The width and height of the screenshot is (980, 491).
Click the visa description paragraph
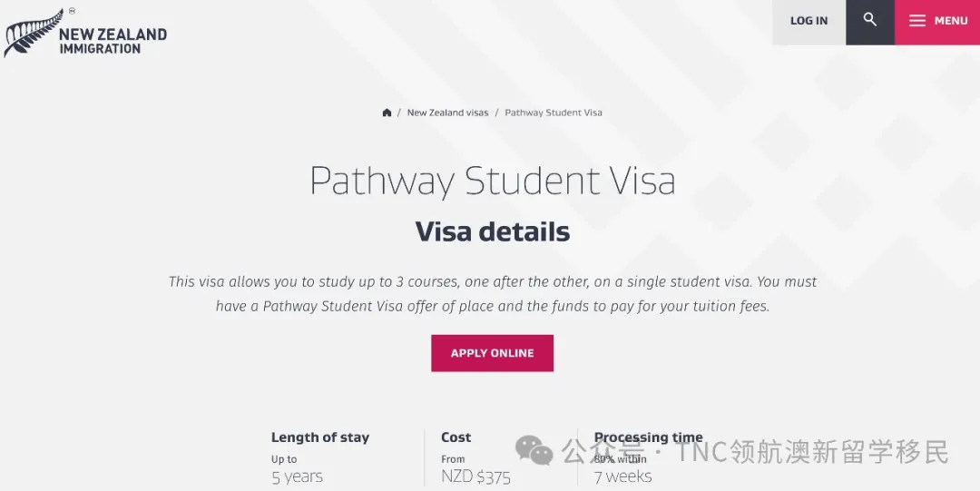pyautogui.click(x=493, y=294)
